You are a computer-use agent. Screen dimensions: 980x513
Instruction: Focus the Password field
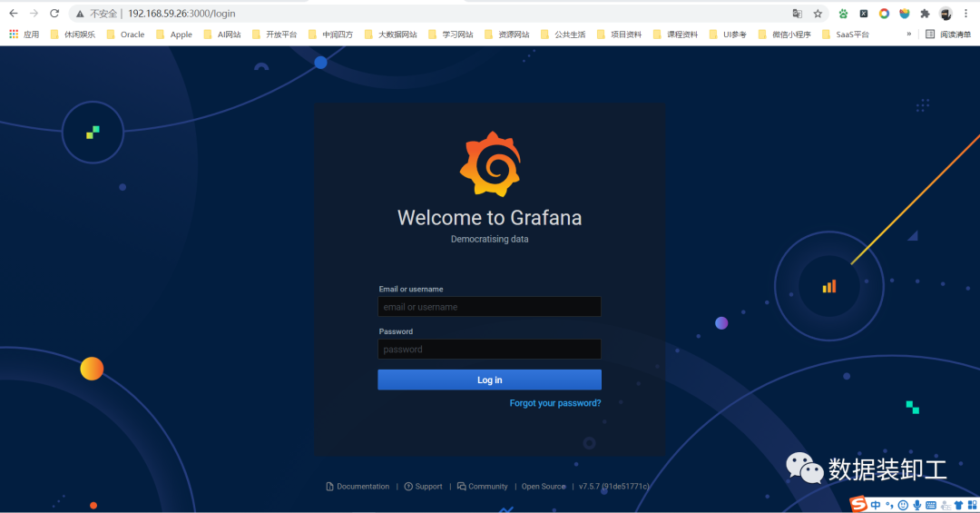click(489, 349)
